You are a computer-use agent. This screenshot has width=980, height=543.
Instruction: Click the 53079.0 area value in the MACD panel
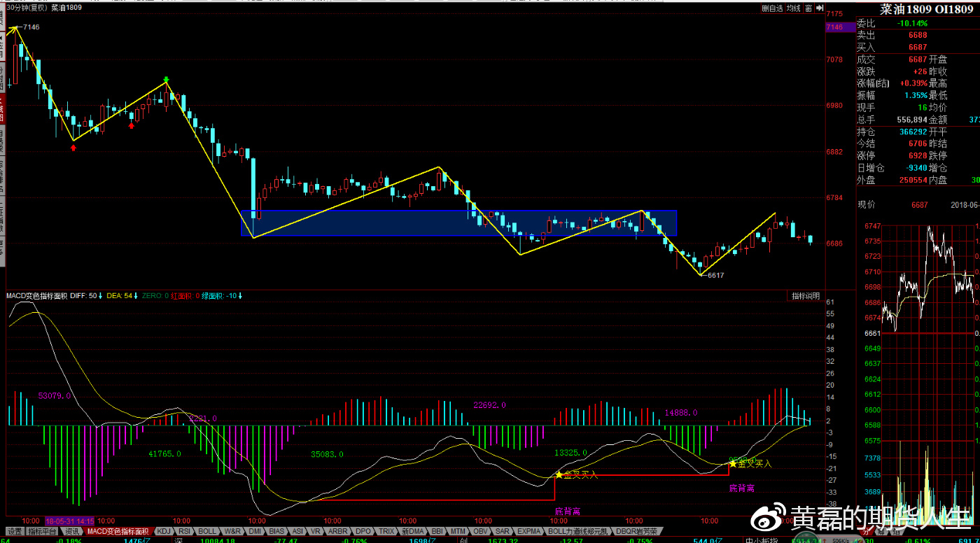[55, 396]
